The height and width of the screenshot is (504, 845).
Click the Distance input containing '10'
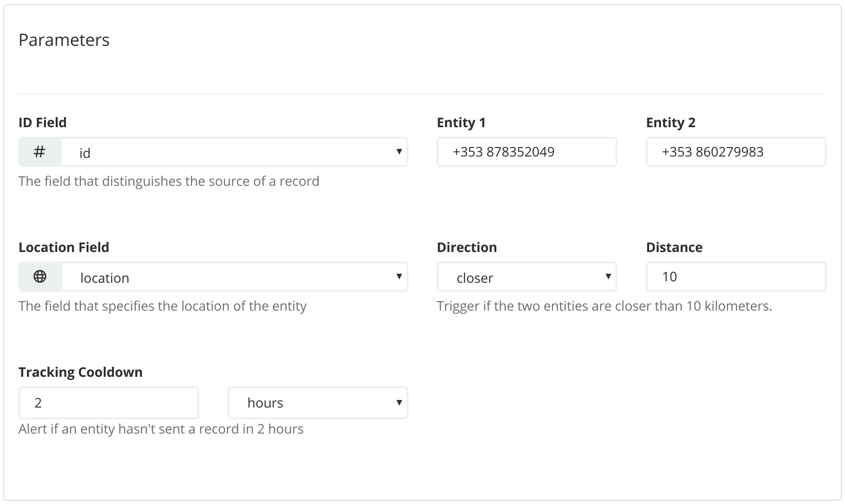click(736, 277)
